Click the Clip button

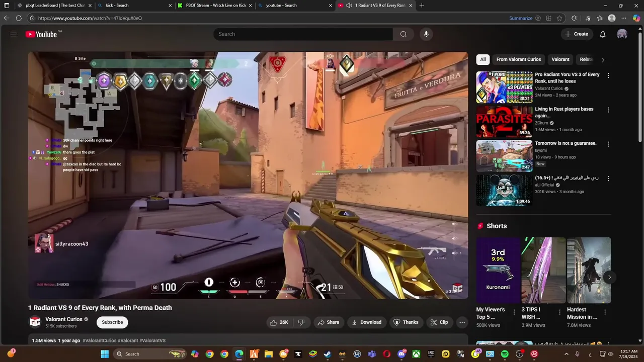pyautogui.click(x=439, y=322)
